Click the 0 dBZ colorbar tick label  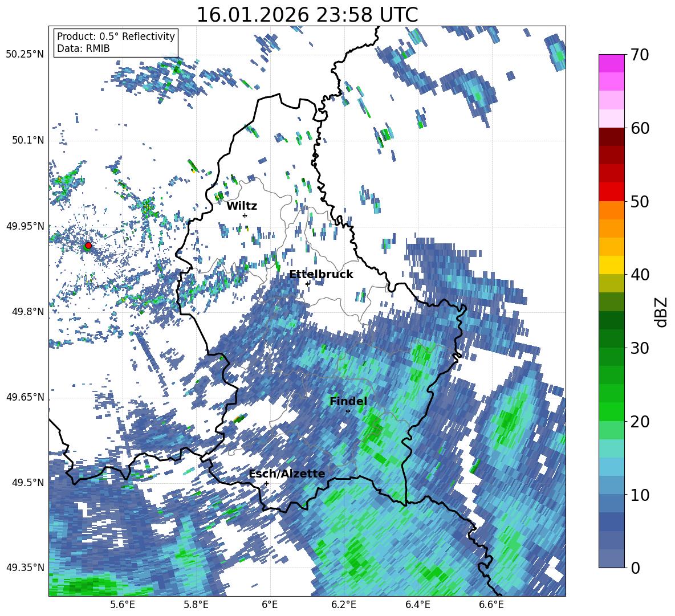pos(635,568)
